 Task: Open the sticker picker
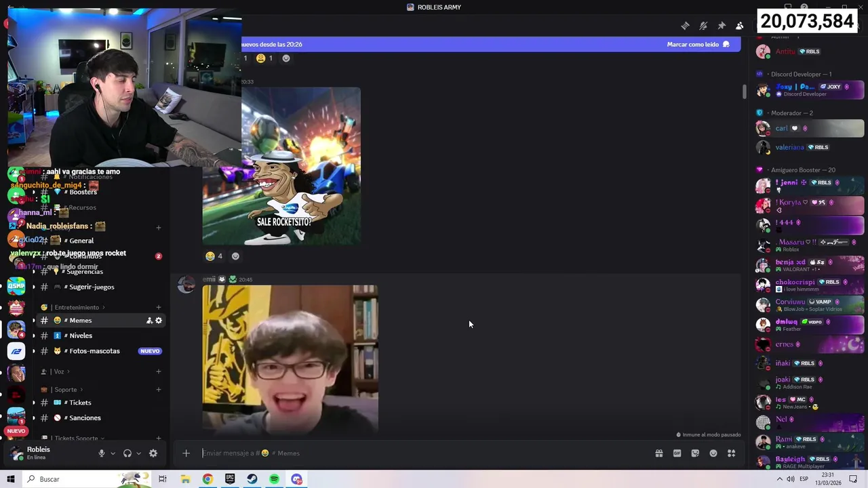(x=695, y=453)
